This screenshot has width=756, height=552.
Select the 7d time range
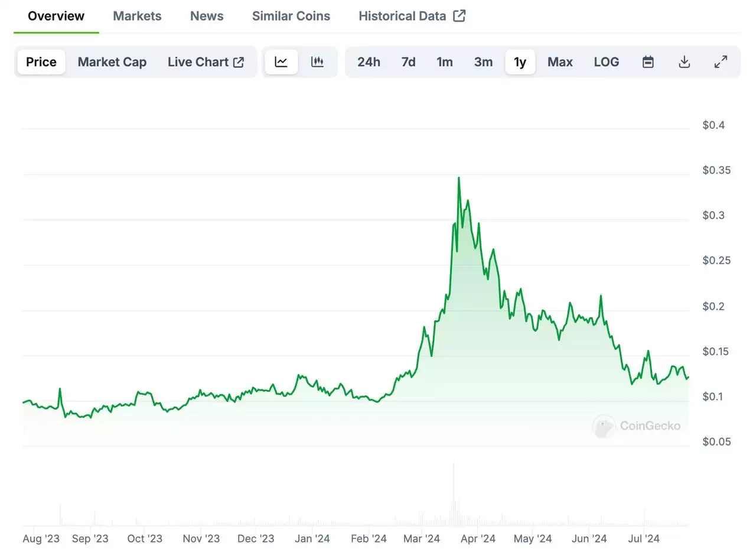[408, 61]
